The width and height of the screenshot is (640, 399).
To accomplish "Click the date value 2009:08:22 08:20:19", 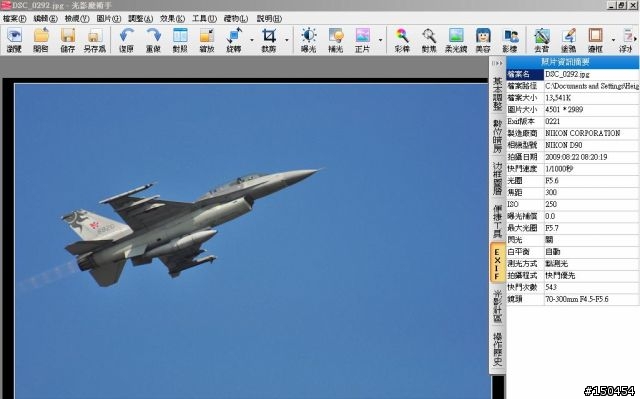I will tap(576, 157).
